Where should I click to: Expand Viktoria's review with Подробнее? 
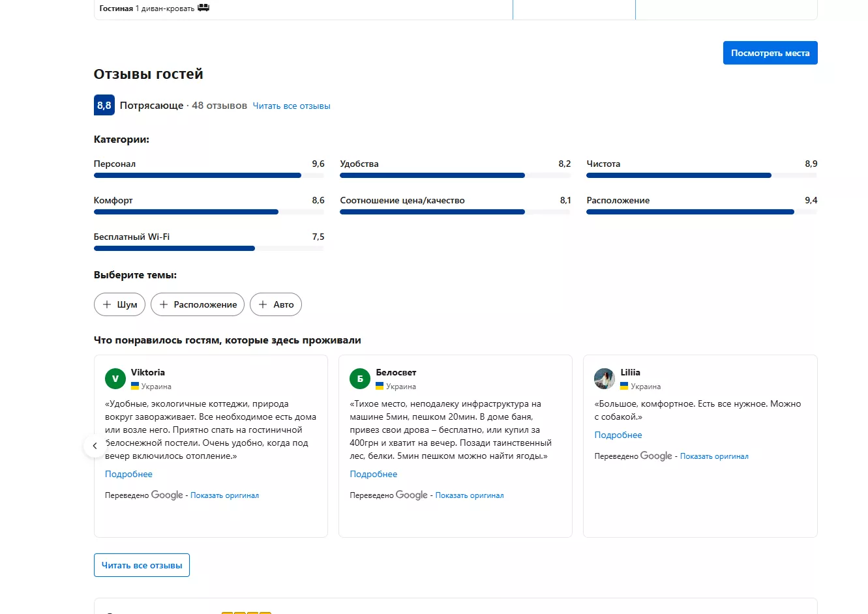click(128, 474)
